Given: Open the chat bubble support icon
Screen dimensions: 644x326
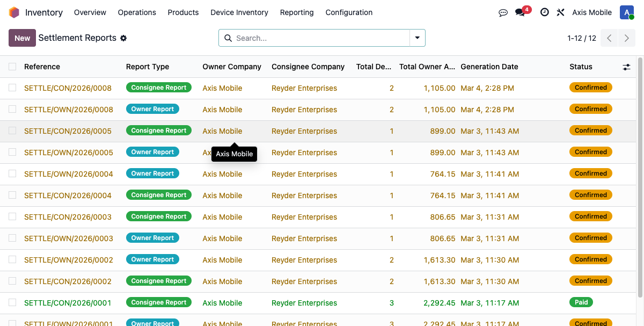Looking at the screenshot, I should [503, 12].
